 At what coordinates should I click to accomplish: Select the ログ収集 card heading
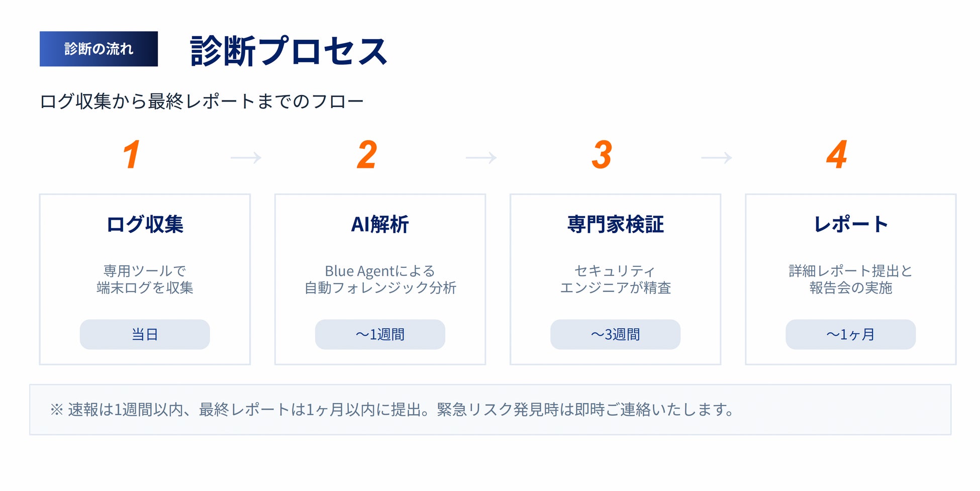click(145, 224)
